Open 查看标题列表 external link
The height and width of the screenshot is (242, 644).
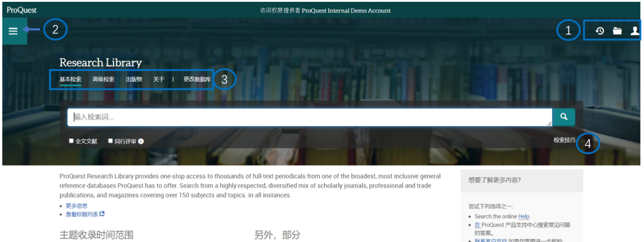point(85,214)
